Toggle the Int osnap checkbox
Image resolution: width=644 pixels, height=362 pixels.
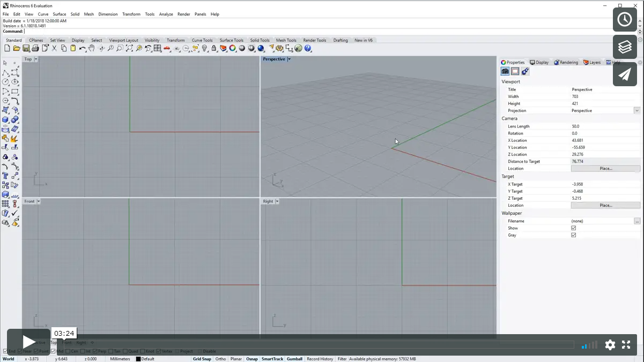point(83,351)
